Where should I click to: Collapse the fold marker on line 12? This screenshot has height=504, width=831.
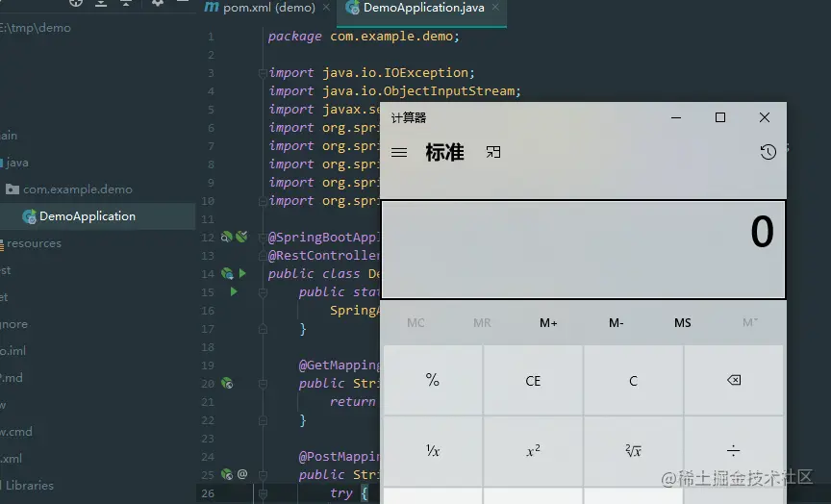pyautogui.click(x=263, y=238)
